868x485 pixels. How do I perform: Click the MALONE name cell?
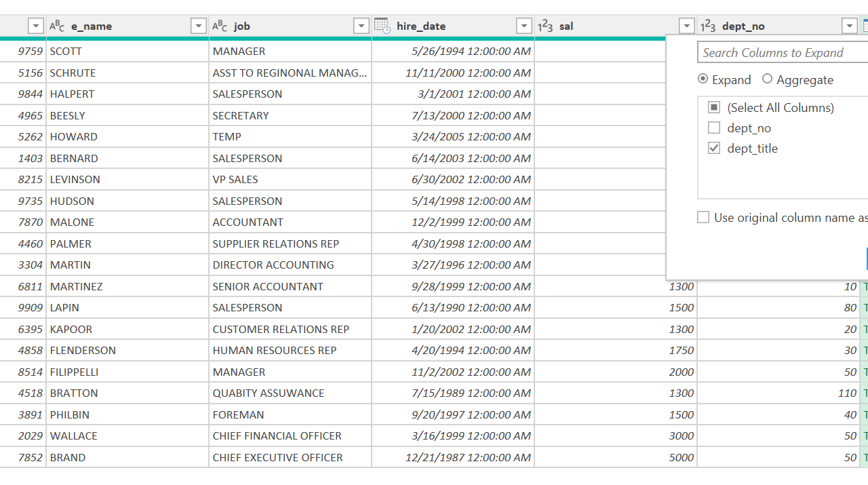click(127, 222)
